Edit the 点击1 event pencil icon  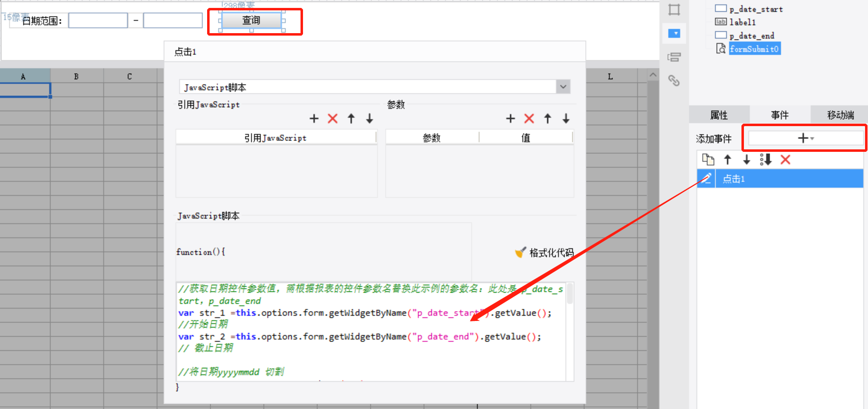706,179
